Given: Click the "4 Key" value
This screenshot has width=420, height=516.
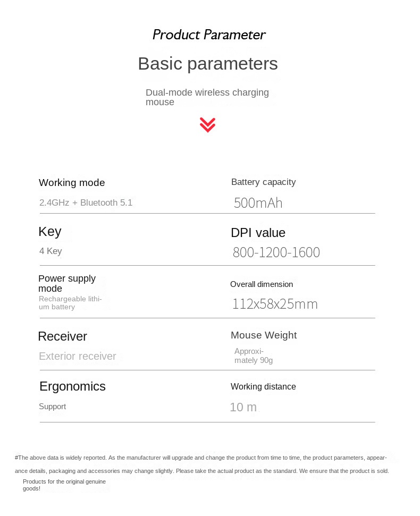Looking at the screenshot, I should (x=51, y=251).
